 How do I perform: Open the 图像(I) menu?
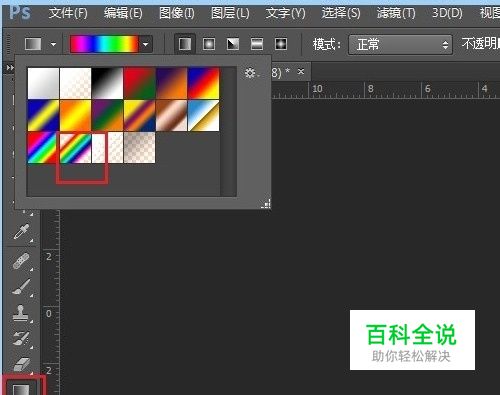tap(177, 13)
